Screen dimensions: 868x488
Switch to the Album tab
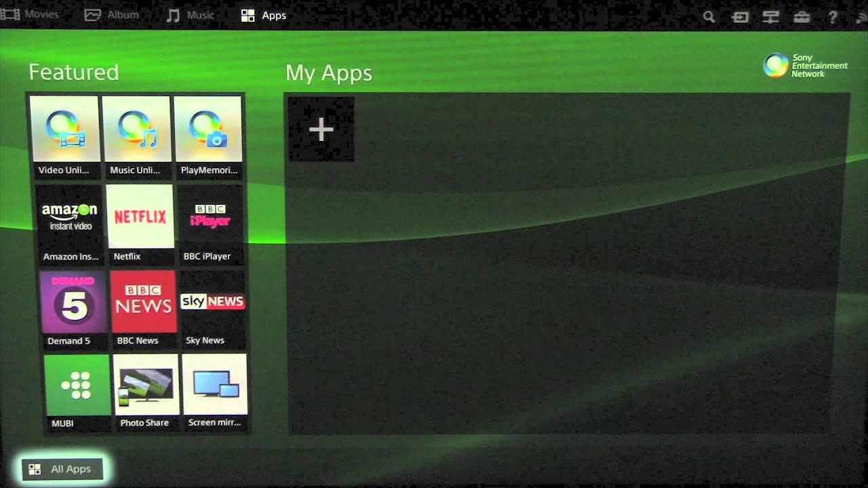pos(112,15)
